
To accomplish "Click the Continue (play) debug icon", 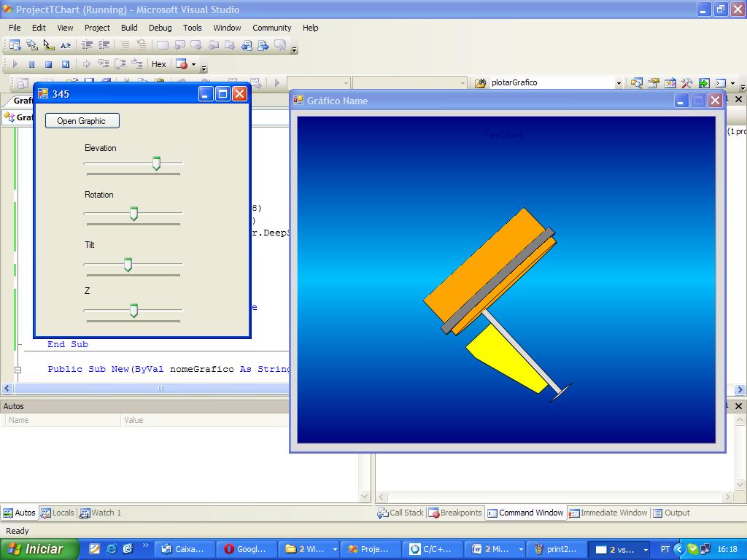I will click(x=15, y=64).
